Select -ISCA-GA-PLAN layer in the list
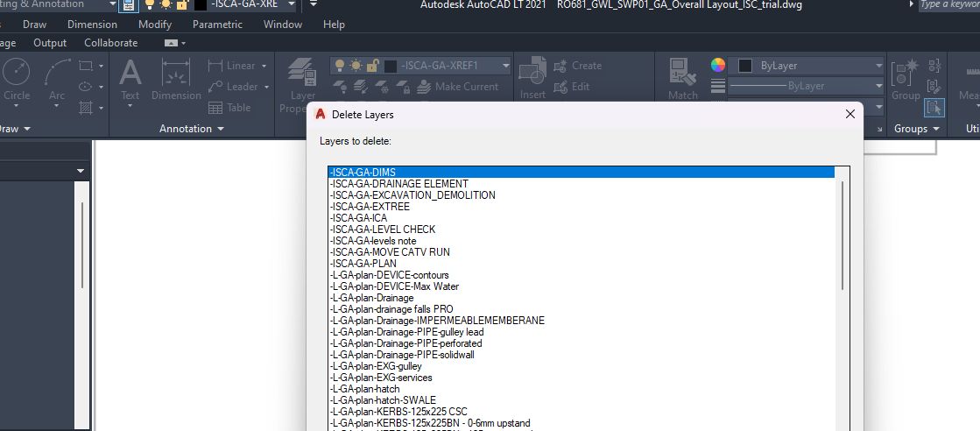This screenshot has height=431, width=980. pyautogui.click(x=363, y=264)
